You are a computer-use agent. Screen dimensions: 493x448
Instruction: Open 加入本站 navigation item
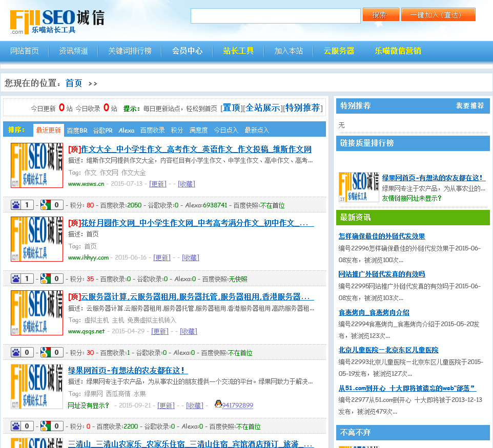point(289,51)
